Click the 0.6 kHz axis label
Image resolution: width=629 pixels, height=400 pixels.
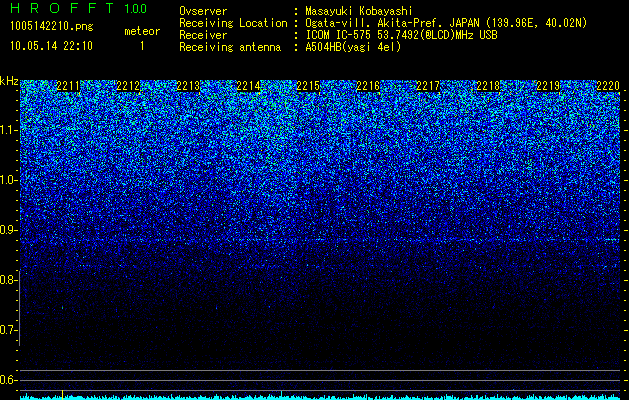click(x=8, y=380)
